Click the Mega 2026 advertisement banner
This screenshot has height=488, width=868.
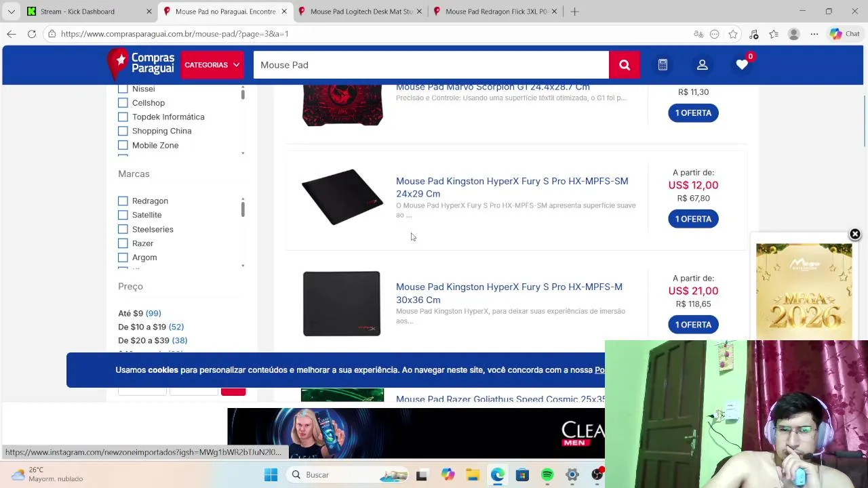[x=804, y=291]
